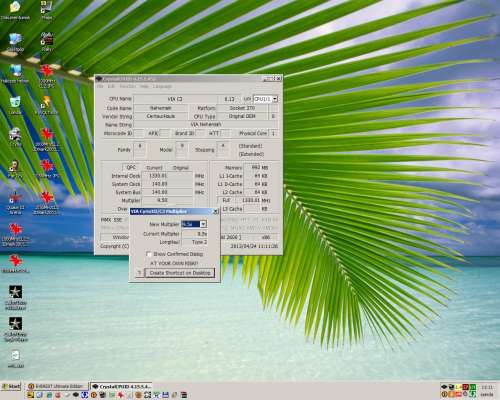The width and height of the screenshot is (500, 400).
Task: Click the blue floppy disk quick launch icon
Action: pos(165,395)
